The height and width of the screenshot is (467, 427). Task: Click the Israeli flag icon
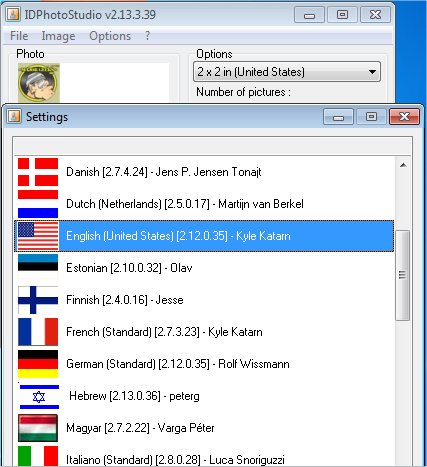[39, 396]
